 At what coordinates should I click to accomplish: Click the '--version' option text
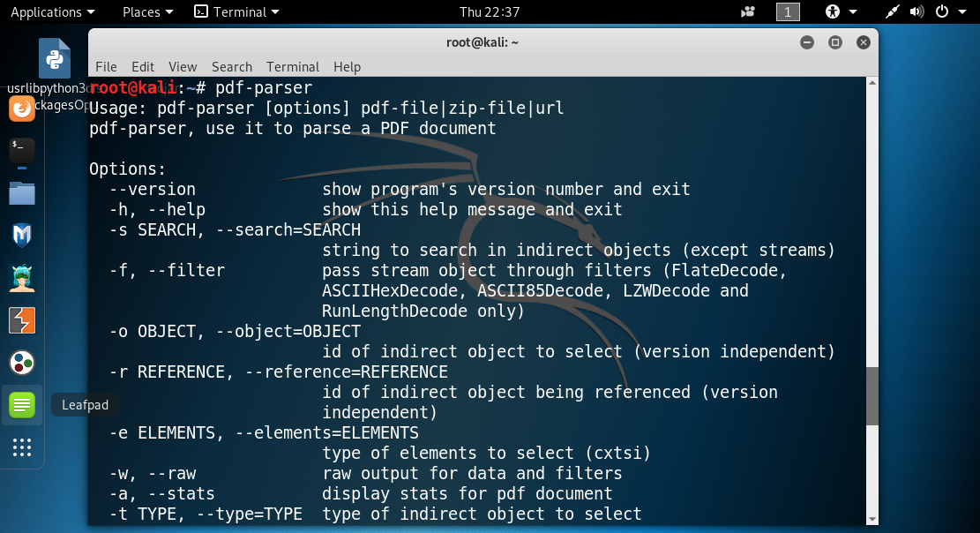coord(153,189)
